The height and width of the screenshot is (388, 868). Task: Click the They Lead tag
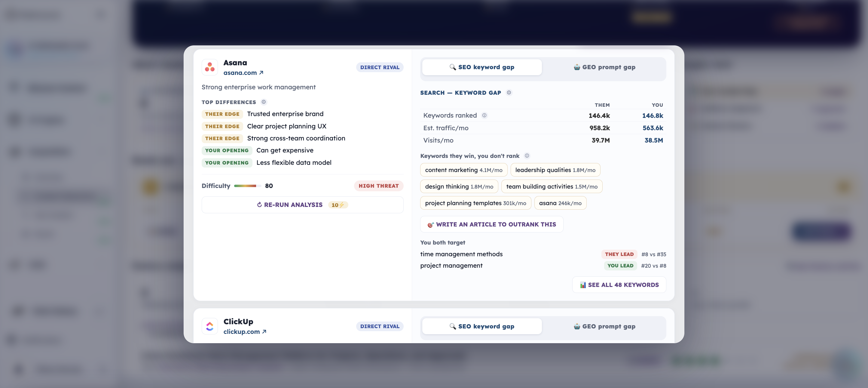619,254
